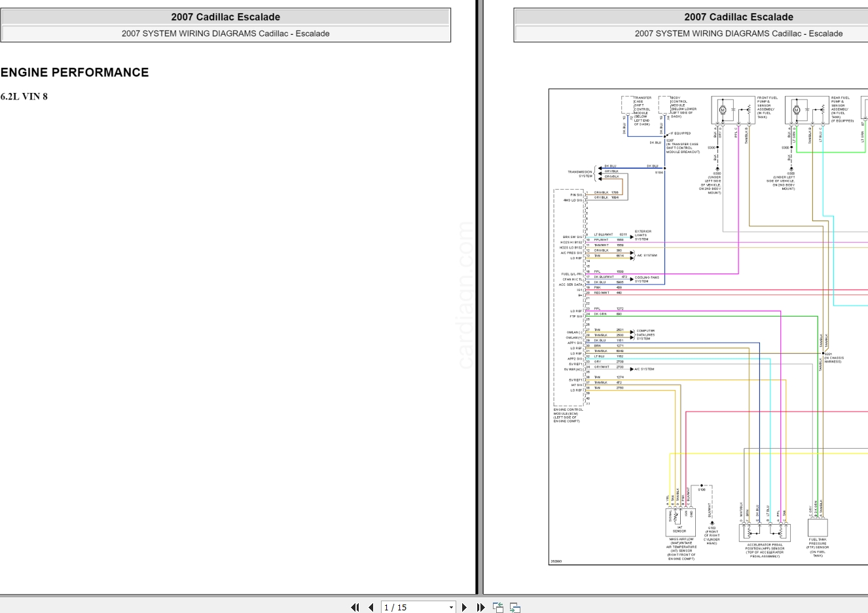Screen dimensions: 868x613
Task: Click the Fuel Tank Pressure sensor label
Action: pyautogui.click(x=818, y=548)
